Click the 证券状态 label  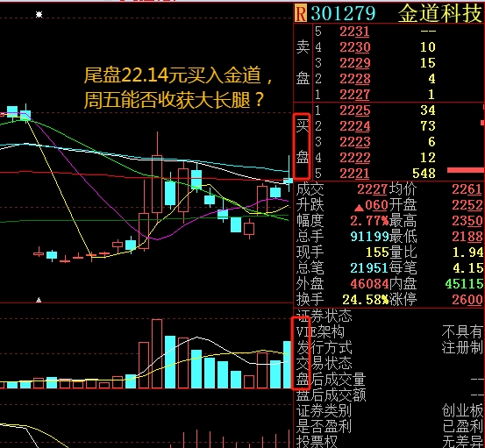pyautogui.click(x=325, y=316)
